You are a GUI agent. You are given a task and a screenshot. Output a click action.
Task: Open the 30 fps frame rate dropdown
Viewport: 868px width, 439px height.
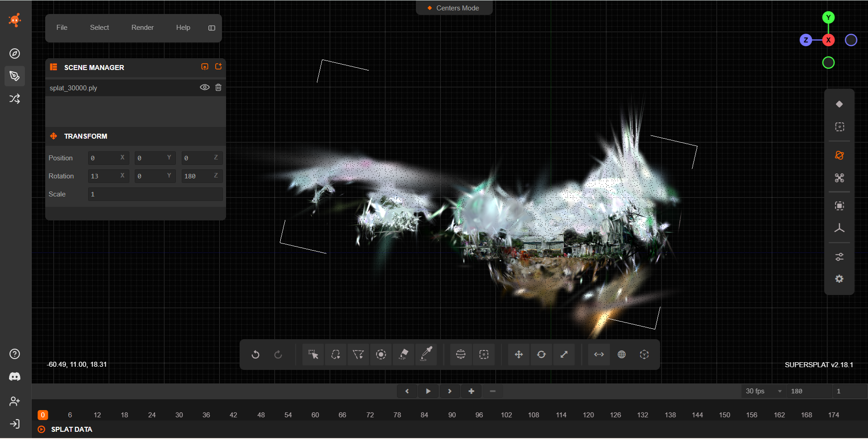(764, 391)
